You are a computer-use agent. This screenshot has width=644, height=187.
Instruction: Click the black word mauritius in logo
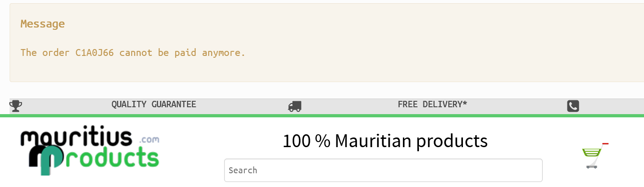(x=76, y=138)
